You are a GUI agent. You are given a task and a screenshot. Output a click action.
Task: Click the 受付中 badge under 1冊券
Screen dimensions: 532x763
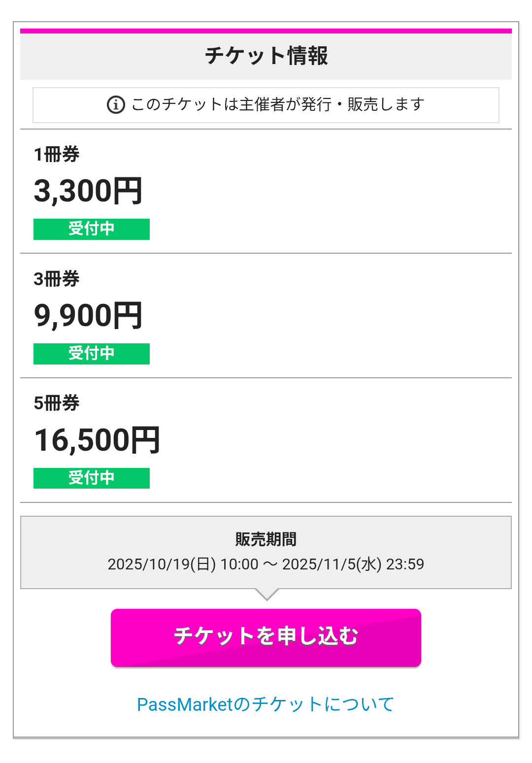tap(92, 229)
